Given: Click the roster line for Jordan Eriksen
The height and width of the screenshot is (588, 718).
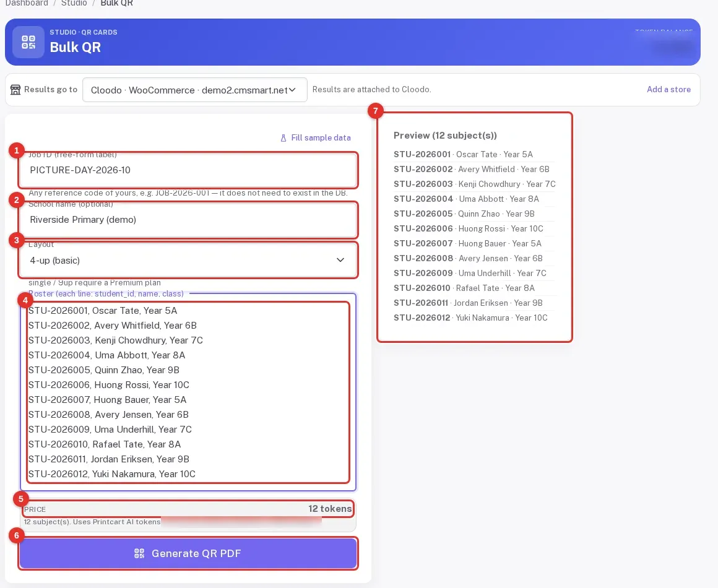Looking at the screenshot, I should click(x=108, y=459).
